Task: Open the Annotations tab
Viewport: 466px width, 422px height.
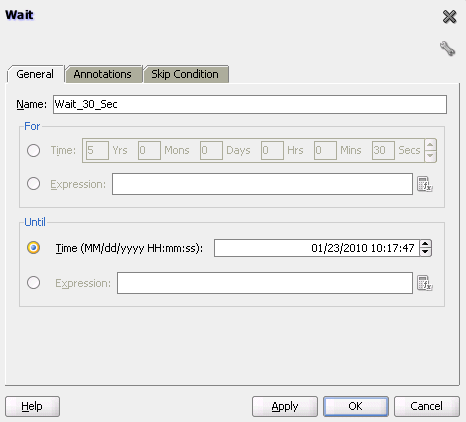Action: coord(103,74)
